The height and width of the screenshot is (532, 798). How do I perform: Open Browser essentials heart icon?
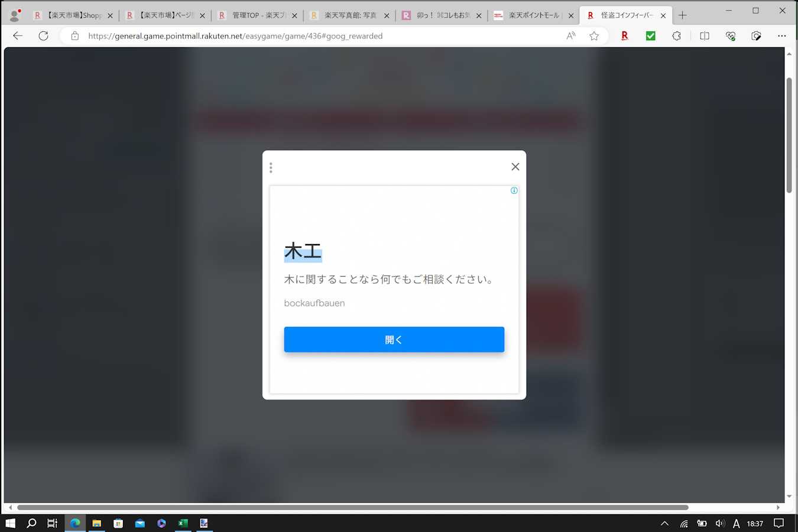[x=731, y=36]
